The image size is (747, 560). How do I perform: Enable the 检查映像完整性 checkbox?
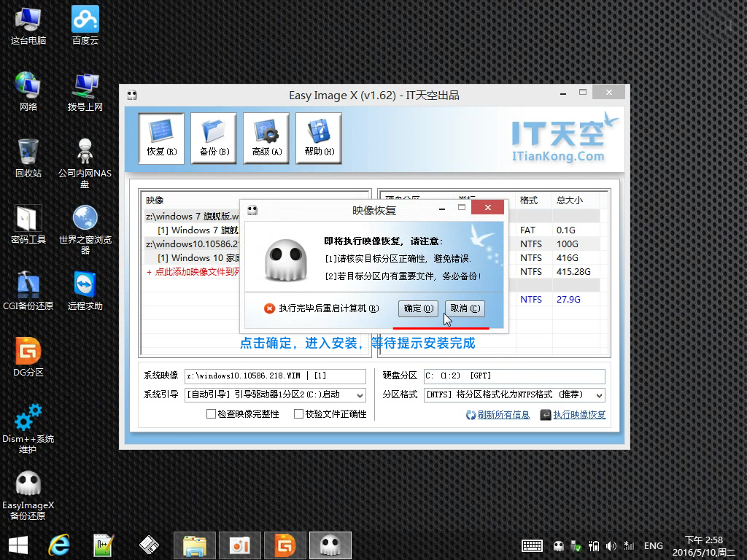pyautogui.click(x=211, y=414)
